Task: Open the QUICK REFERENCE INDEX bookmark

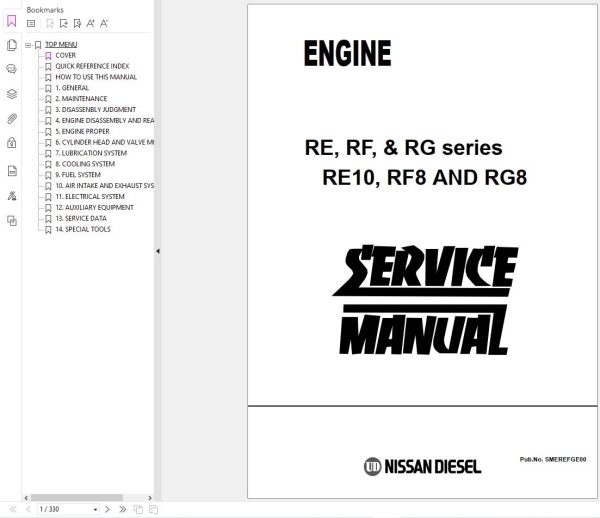Action: coord(92,66)
